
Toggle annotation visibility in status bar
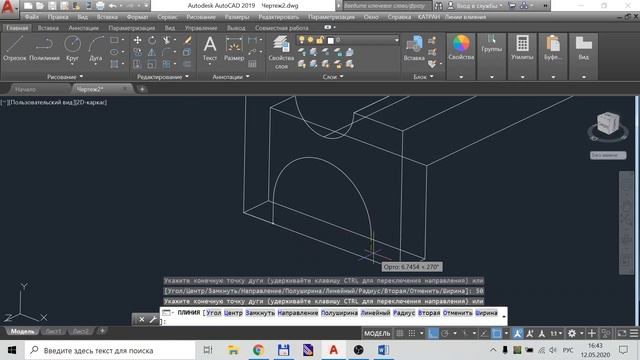coord(518,333)
